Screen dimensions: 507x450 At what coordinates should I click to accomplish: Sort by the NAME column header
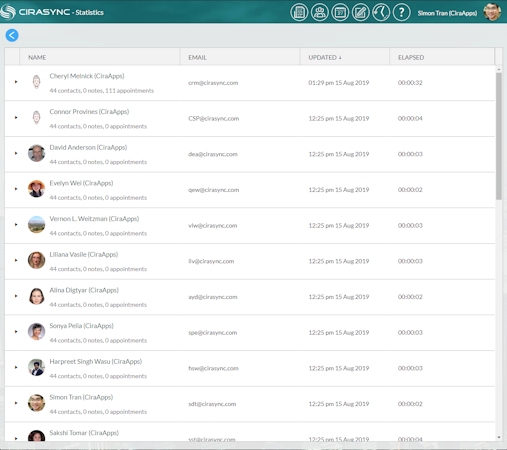tap(100, 57)
